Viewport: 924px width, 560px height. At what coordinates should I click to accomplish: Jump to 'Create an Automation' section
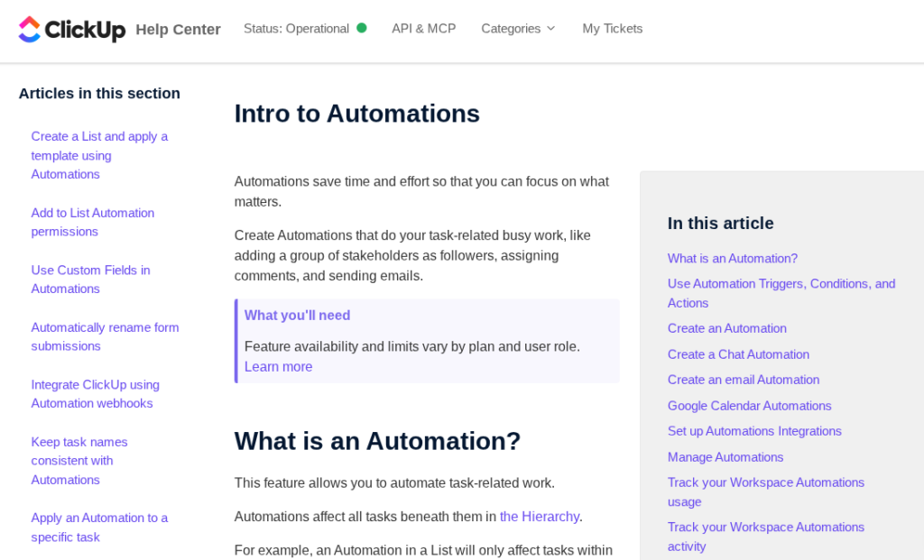coord(727,328)
